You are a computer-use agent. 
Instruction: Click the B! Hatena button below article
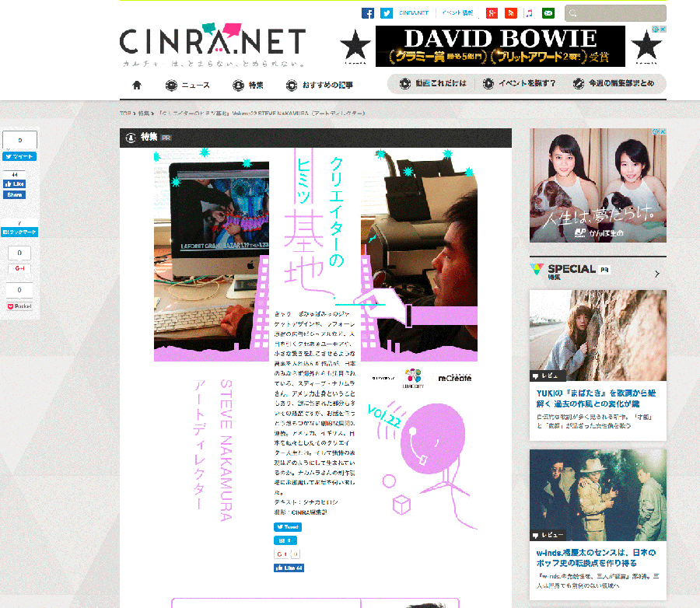pyautogui.click(x=285, y=540)
